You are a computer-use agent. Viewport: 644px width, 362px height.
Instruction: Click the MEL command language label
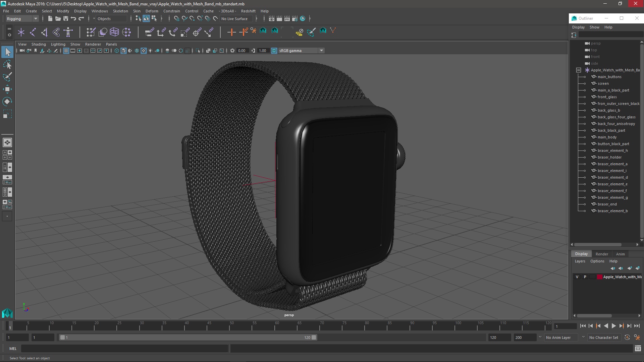point(13,349)
